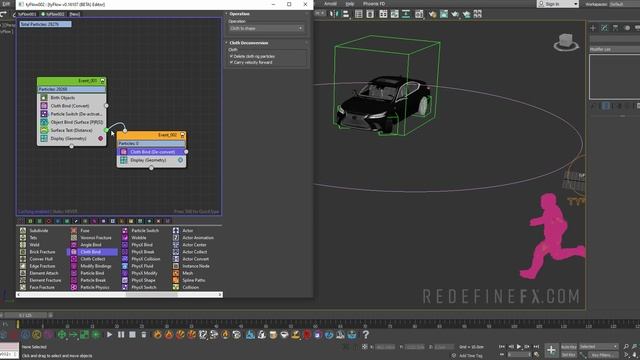Open the Modifier List dropdown
This screenshot has height=360, width=640.
coord(615,49)
